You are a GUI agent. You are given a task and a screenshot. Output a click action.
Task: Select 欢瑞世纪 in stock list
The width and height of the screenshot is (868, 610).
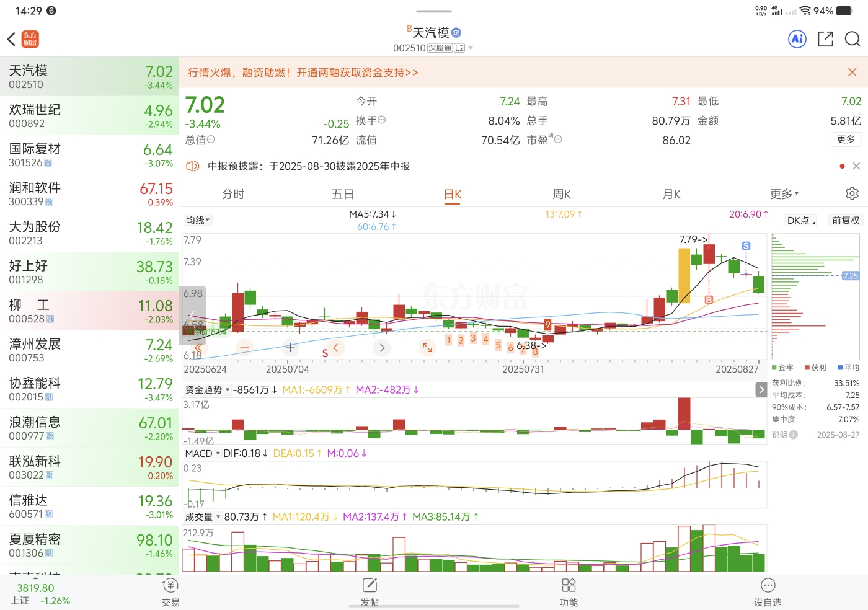pos(89,115)
